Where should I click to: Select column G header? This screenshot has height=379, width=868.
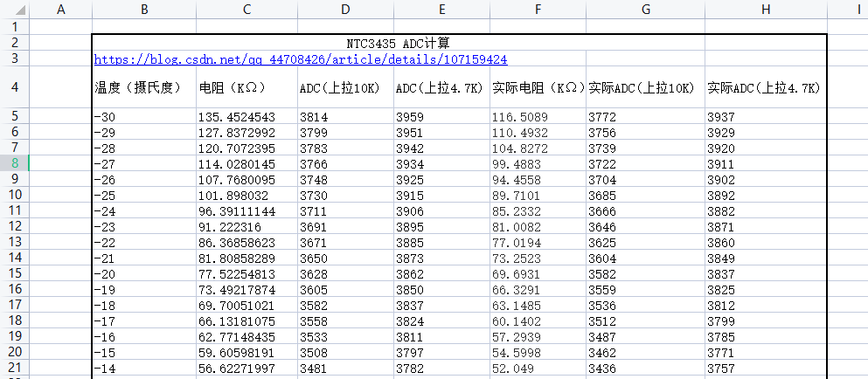(x=645, y=10)
